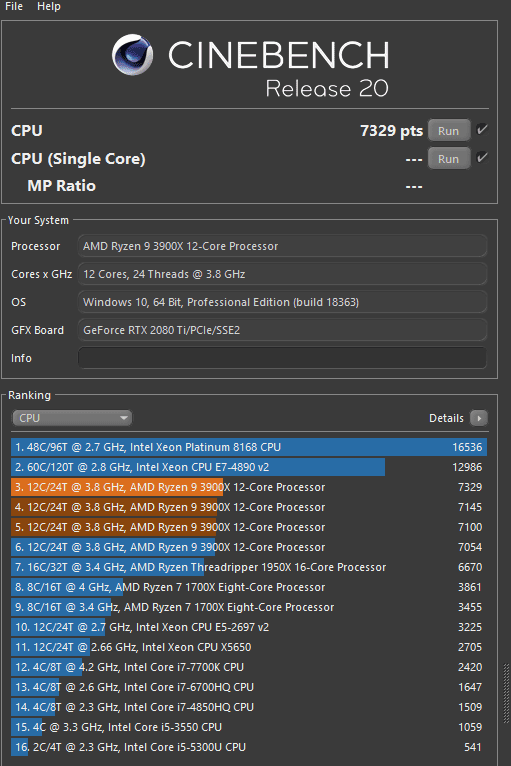Select the Core i7-7700K ranking row
This screenshot has width=511, height=766.
pos(249,667)
